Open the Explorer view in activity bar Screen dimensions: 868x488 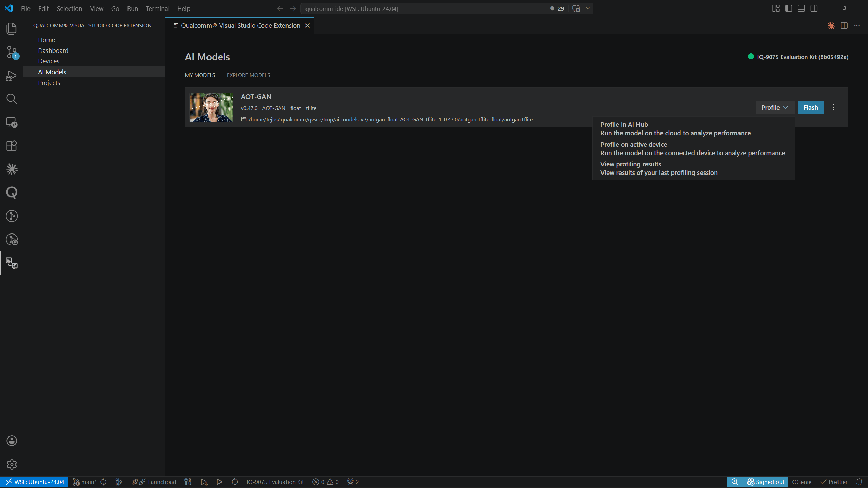12,28
